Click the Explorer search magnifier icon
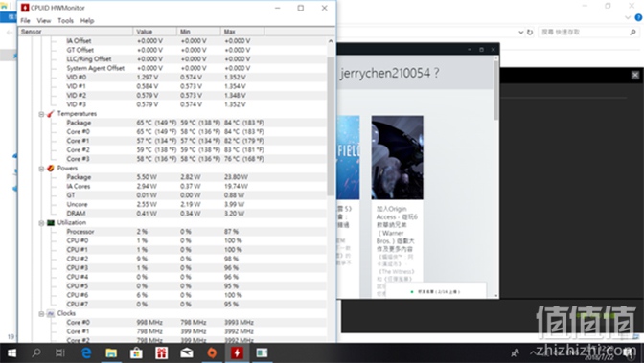The height and width of the screenshot is (363, 644). tap(632, 32)
